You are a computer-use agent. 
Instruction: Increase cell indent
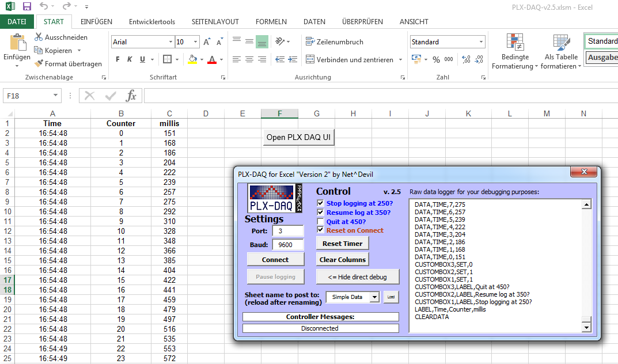point(293,59)
